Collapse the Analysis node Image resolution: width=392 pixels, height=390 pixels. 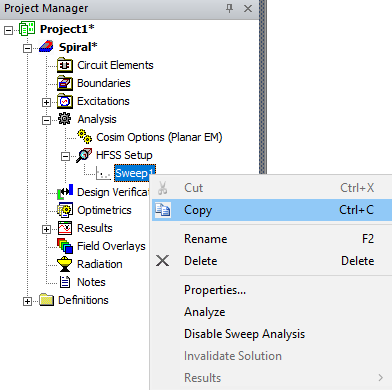[46, 120]
